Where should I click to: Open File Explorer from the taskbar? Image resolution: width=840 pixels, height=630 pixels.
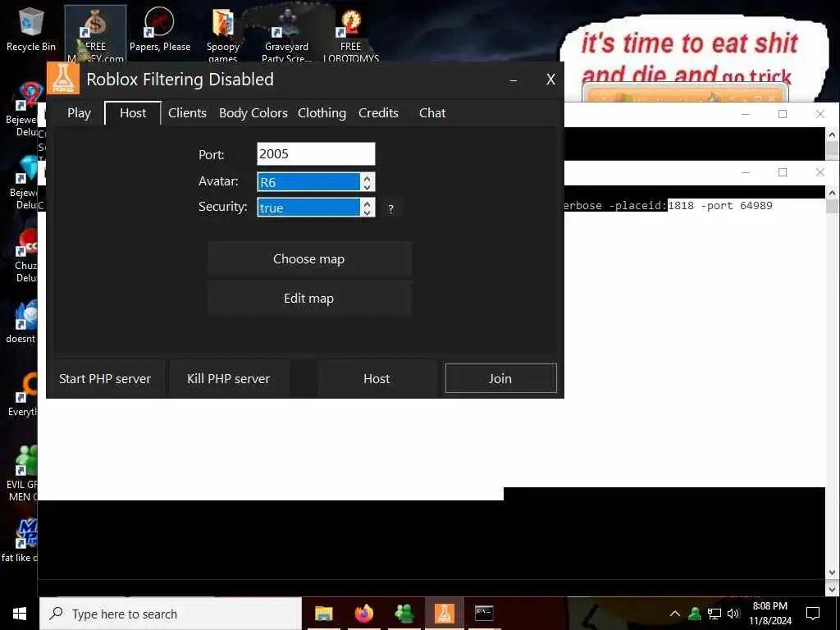coord(323,614)
